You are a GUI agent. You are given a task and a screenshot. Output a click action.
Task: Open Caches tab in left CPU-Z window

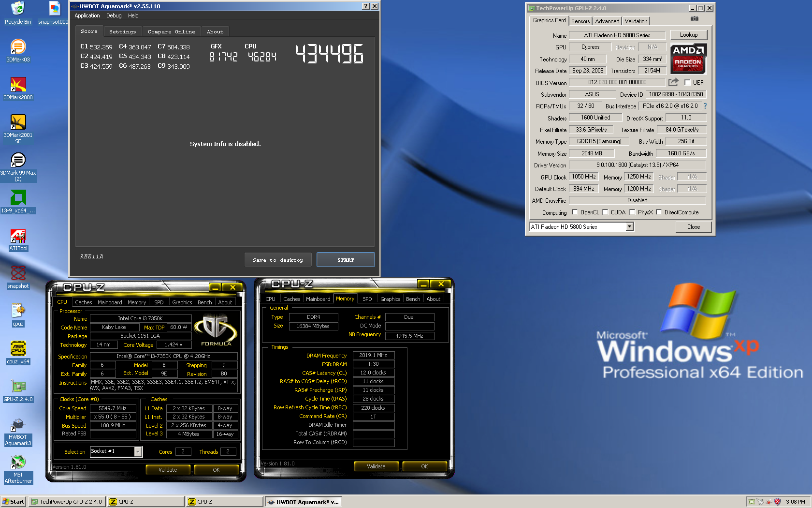click(x=84, y=302)
